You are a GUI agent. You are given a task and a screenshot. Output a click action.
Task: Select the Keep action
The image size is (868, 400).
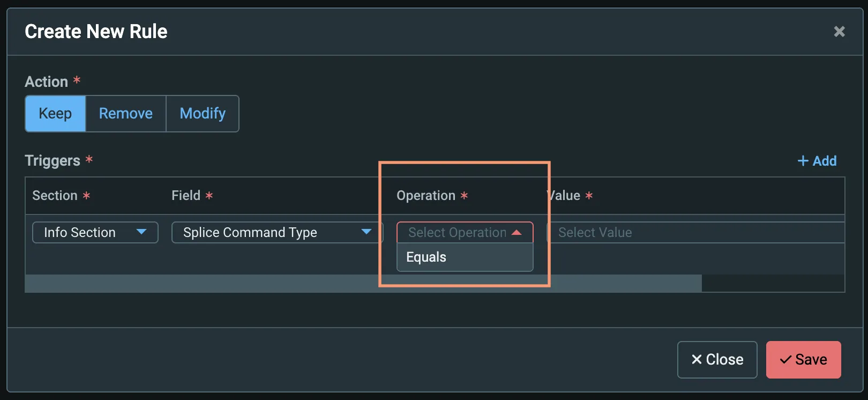[55, 114]
